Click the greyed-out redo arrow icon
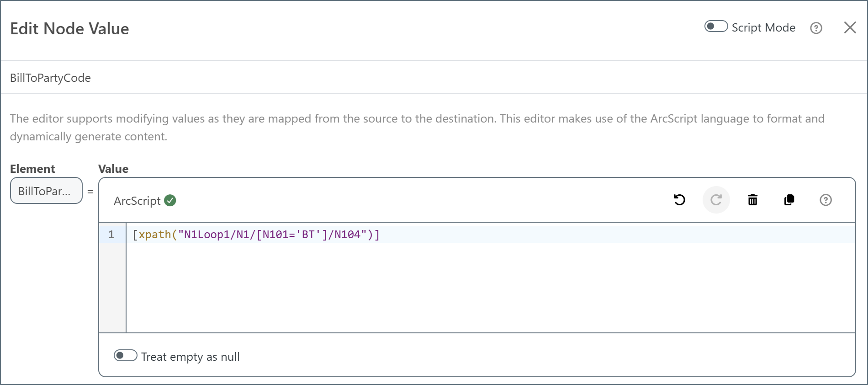 click(x=716, y=200)
